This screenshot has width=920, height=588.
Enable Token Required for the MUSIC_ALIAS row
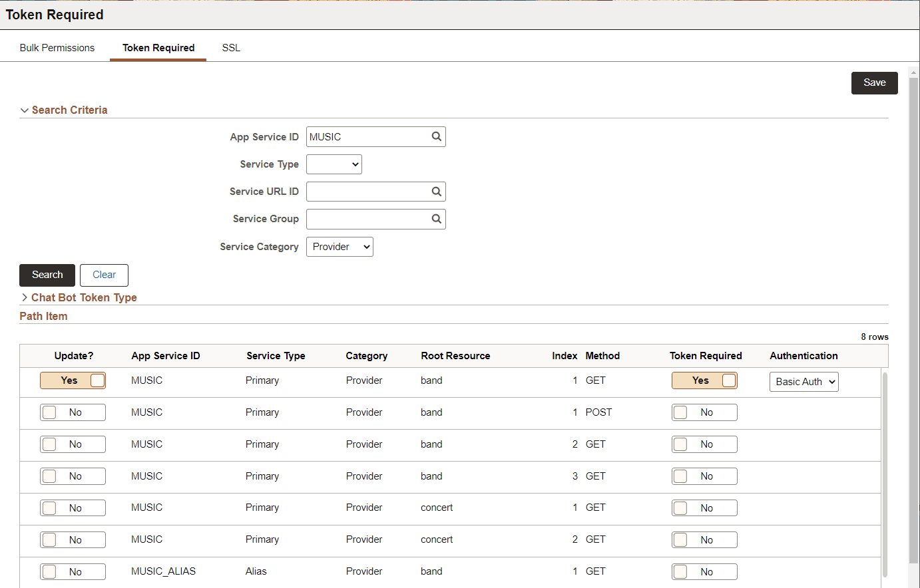point(704,572)
